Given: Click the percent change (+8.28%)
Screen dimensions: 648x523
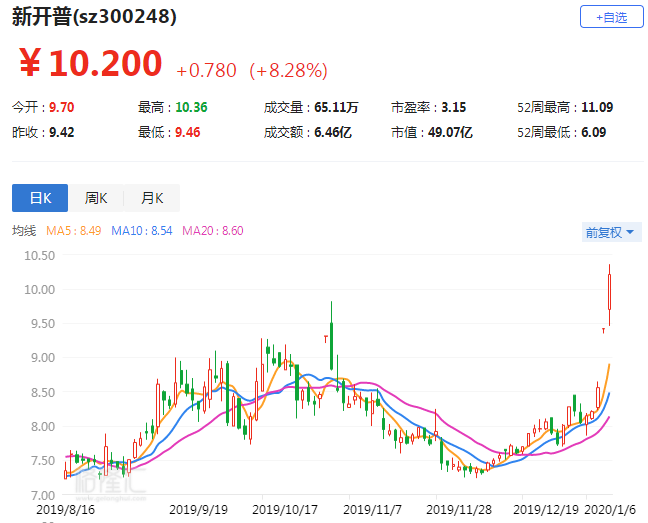Looking at the screenshot, I should [x=288, y=71].
